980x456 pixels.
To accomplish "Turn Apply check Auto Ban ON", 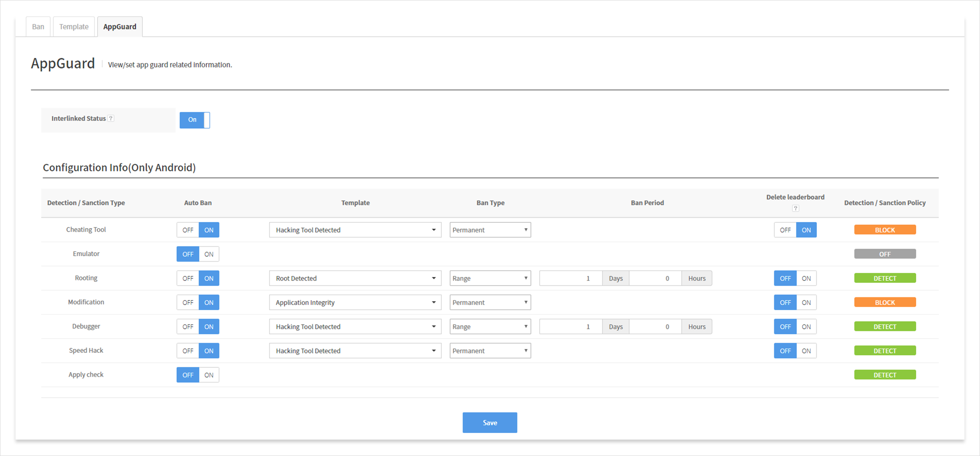I will click(x=209, y=375).
